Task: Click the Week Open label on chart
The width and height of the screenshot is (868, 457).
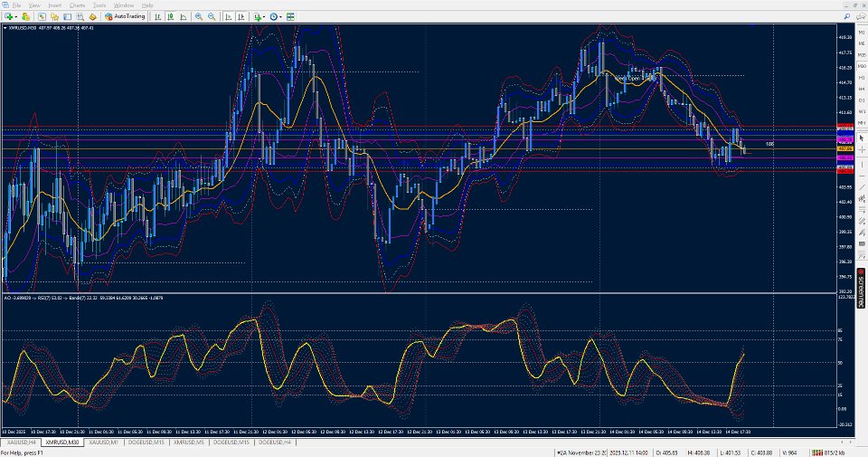Action: 634,78
